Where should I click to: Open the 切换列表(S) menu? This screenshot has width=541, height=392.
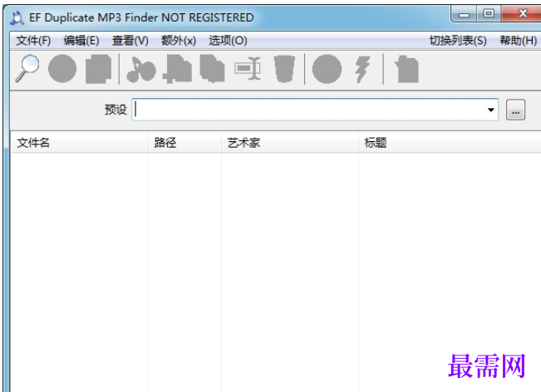(458, 41)
